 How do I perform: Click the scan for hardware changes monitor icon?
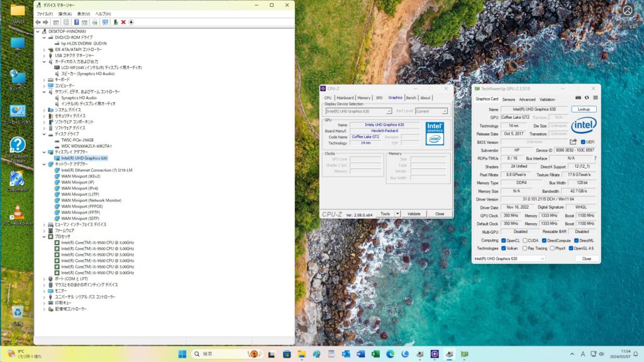[x=106, y=22]
